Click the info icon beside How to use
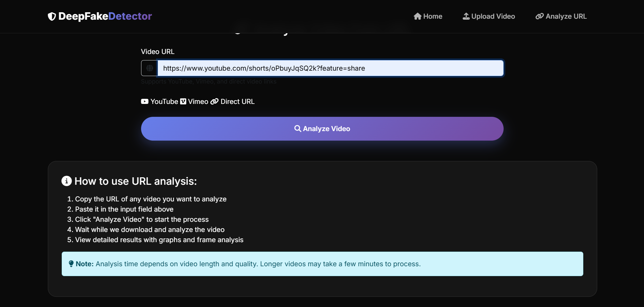 (66, 181)
